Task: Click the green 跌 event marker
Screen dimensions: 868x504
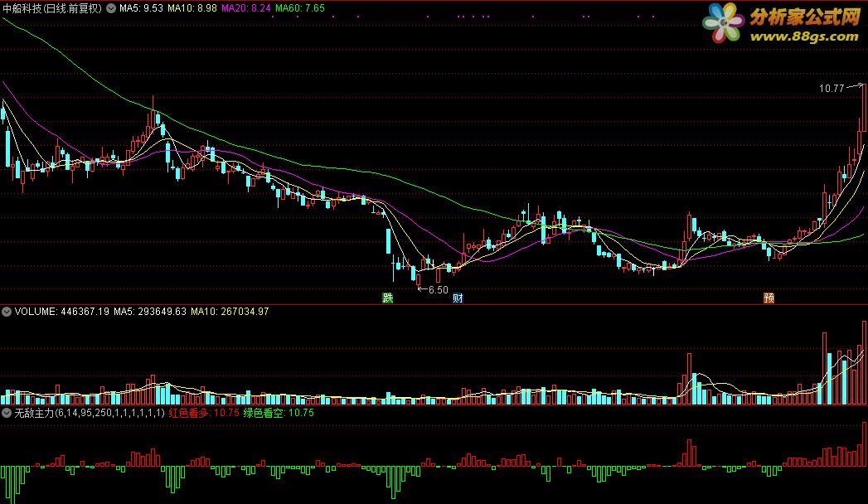Action: (387, 298)
